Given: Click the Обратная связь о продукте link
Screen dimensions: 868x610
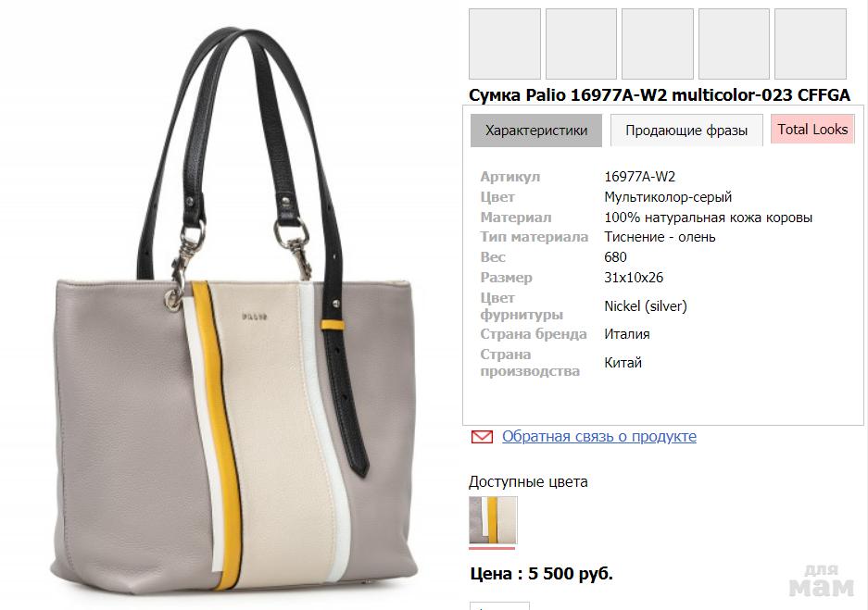Looking at the screenshot, I should click(x=599, y=436).
